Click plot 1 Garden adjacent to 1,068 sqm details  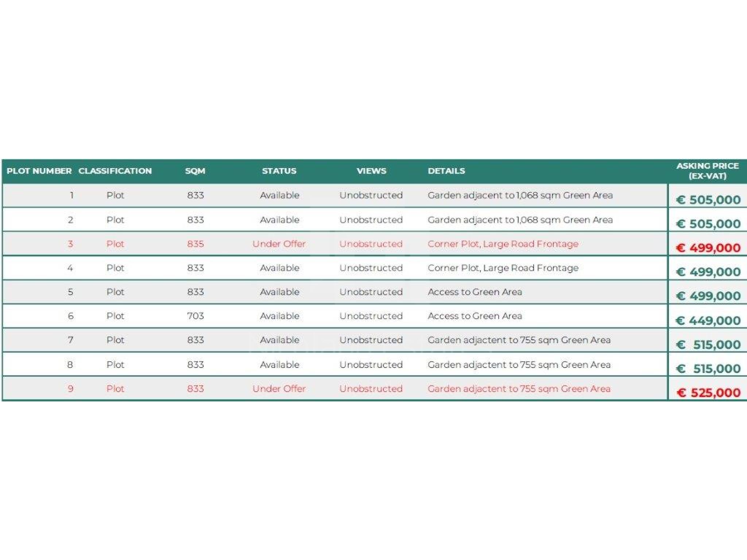[520, 195]
